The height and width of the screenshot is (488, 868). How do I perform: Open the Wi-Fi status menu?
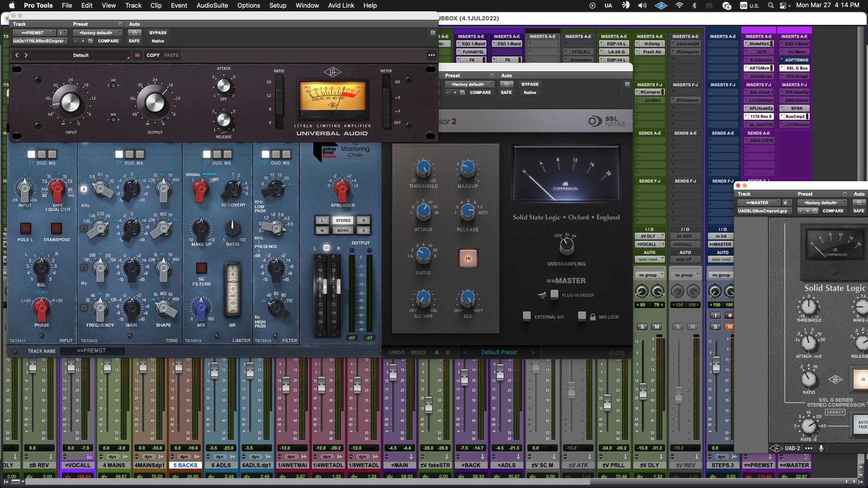click(x=679, y=5)
